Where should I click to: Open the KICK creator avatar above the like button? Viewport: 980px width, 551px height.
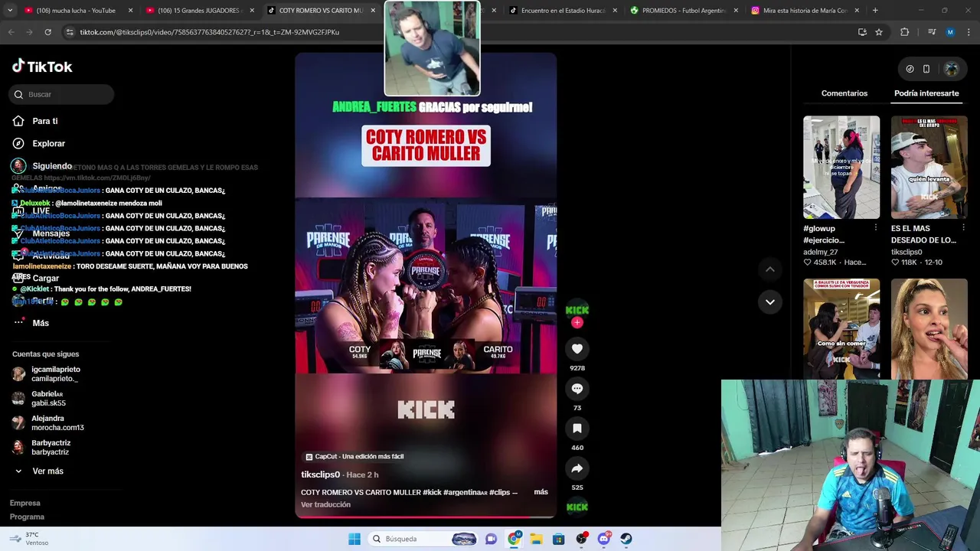pyautogui.click(x=577, y=309)
